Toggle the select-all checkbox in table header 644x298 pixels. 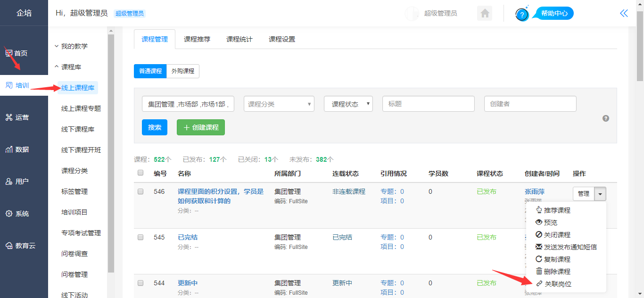[x=140, y=173]
